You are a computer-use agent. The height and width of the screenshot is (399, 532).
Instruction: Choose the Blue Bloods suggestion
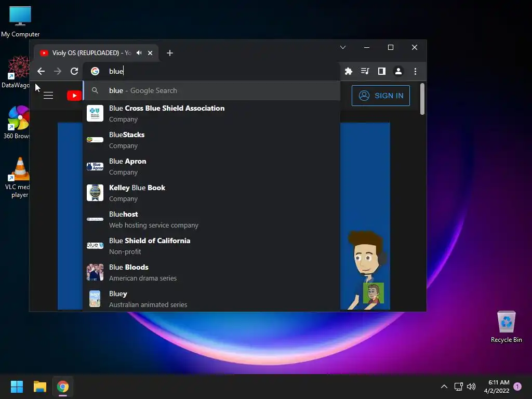coord(211,272)
